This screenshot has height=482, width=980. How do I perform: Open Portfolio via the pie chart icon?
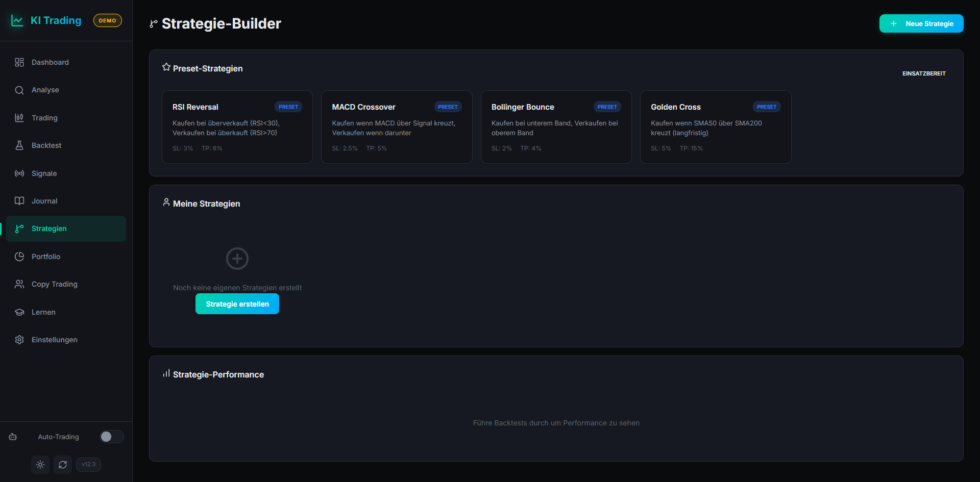[x=19, y=257]
